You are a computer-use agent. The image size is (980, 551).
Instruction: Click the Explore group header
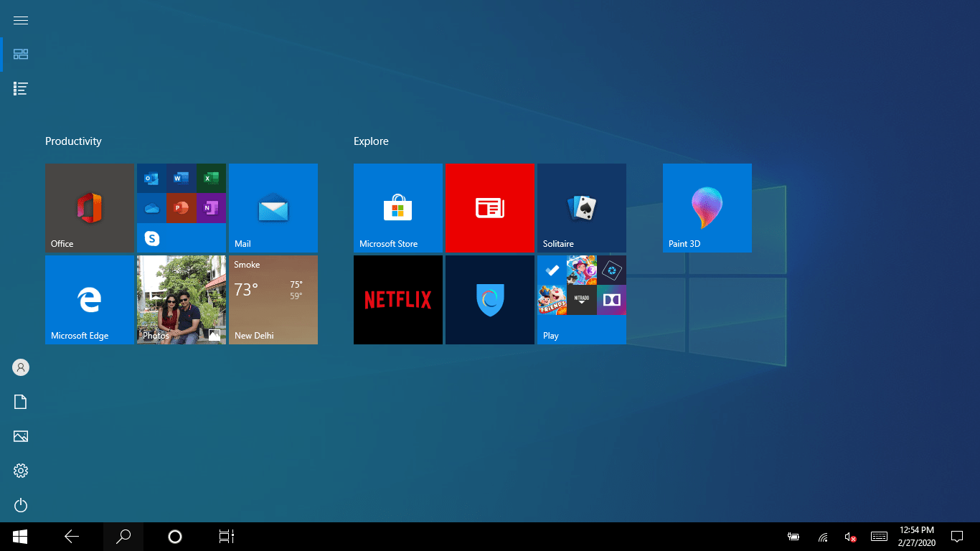[371, 141]
